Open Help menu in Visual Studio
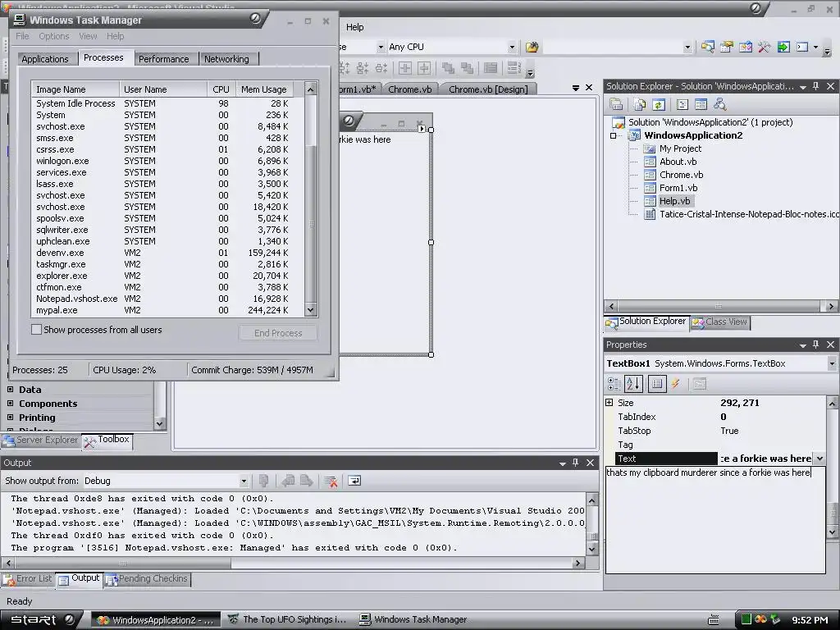 click(354, 27)
